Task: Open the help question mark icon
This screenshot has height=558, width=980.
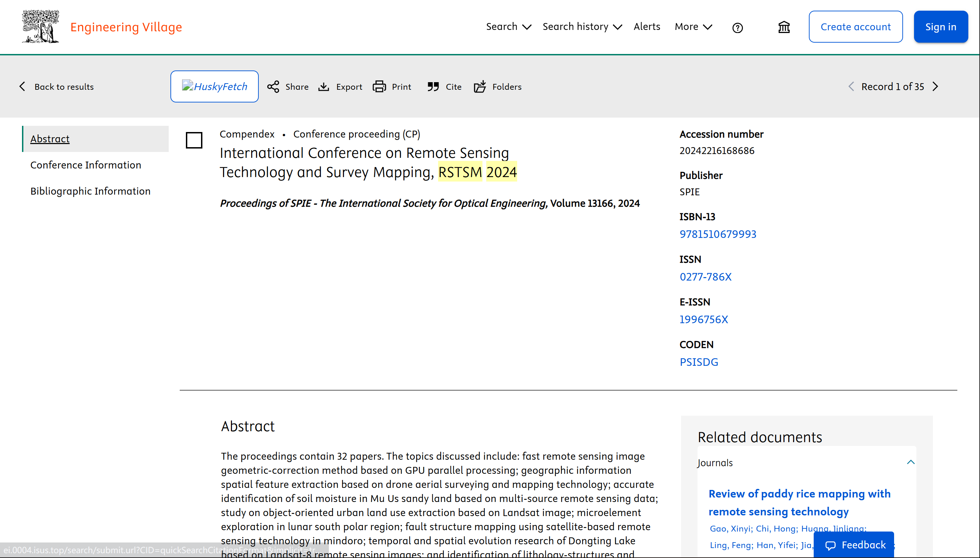Action: click(x=737, y=28)
